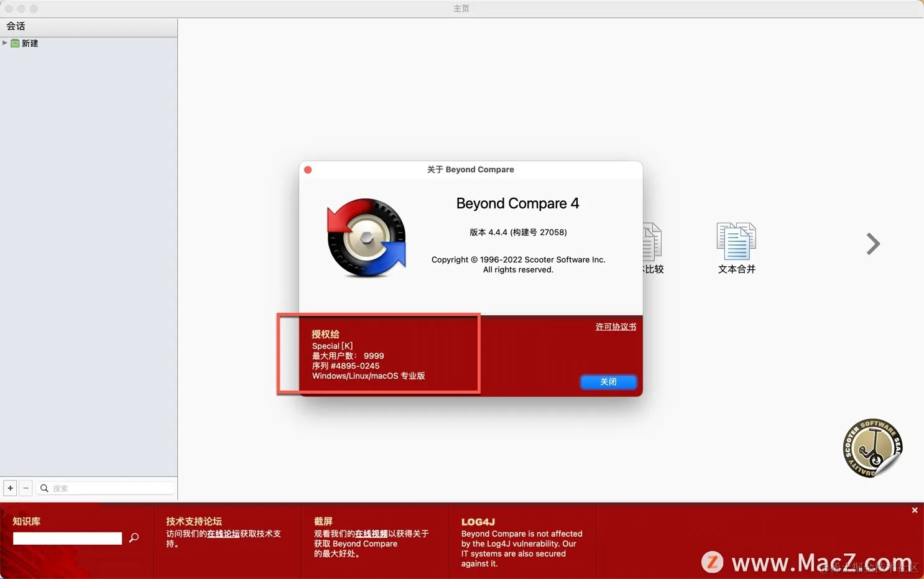Viewport: 924px width, 579px height.
Task: Close the About Beyond Compare dialog red button
Action: (x=308, y=170)
